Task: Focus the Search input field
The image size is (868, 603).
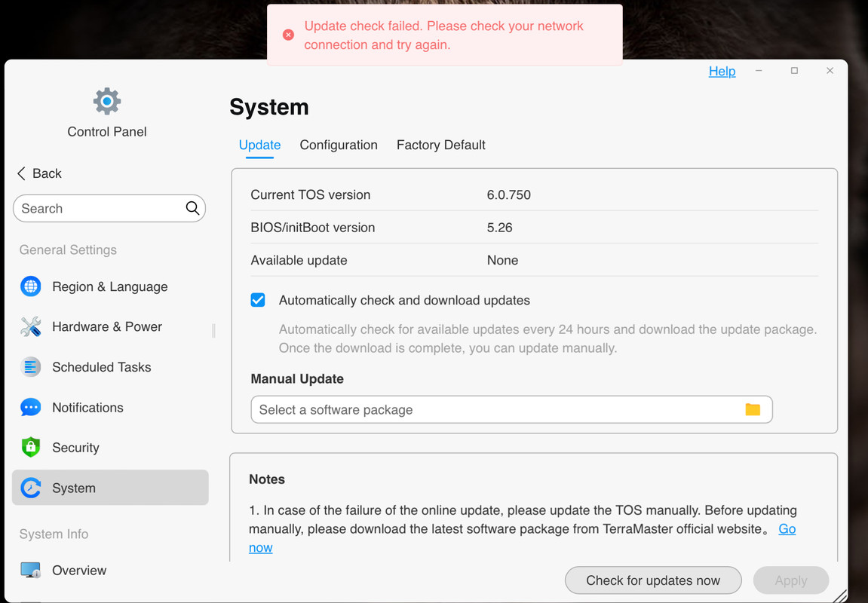Action: tap(109, 208)
